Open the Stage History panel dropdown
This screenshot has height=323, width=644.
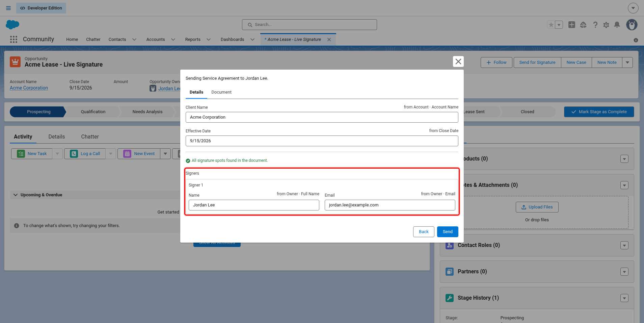click(624, 298)
